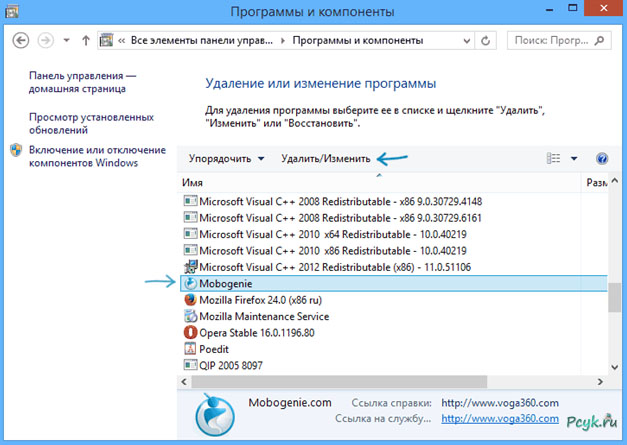Click the Visual C++ 2012 installer icon

(x=190, y=267)
